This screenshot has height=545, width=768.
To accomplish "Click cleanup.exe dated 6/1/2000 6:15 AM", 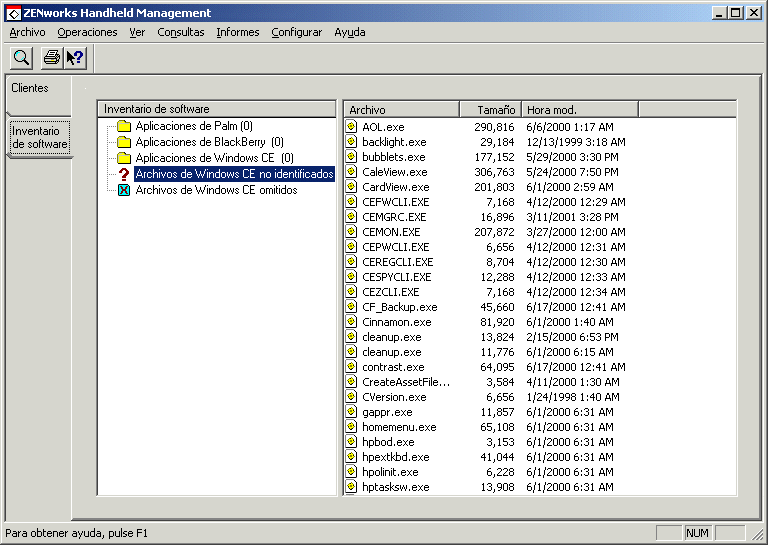I will coord(392,352).
